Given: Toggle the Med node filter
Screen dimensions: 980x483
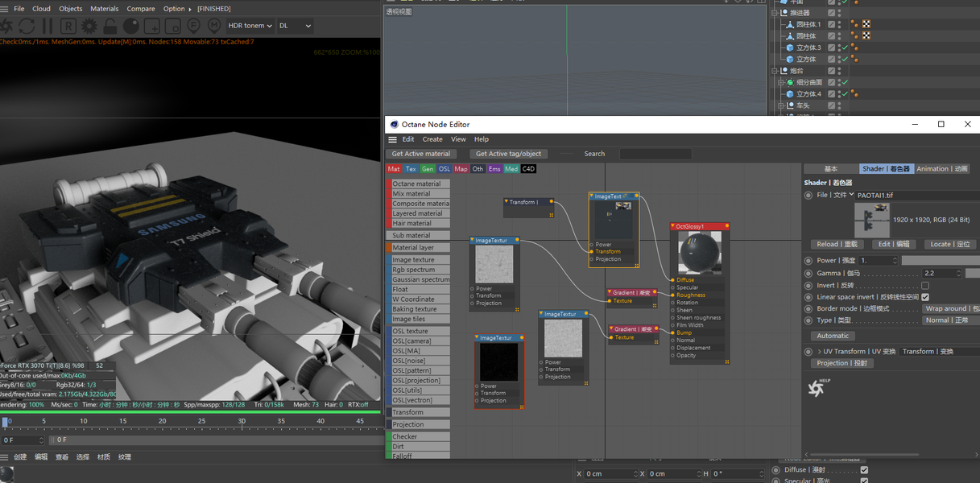Looking at the screenshot, I should (511, 169).
